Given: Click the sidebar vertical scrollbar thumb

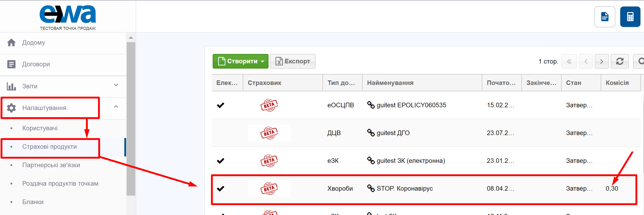Looking at the screenshot, I should point(131,119).
